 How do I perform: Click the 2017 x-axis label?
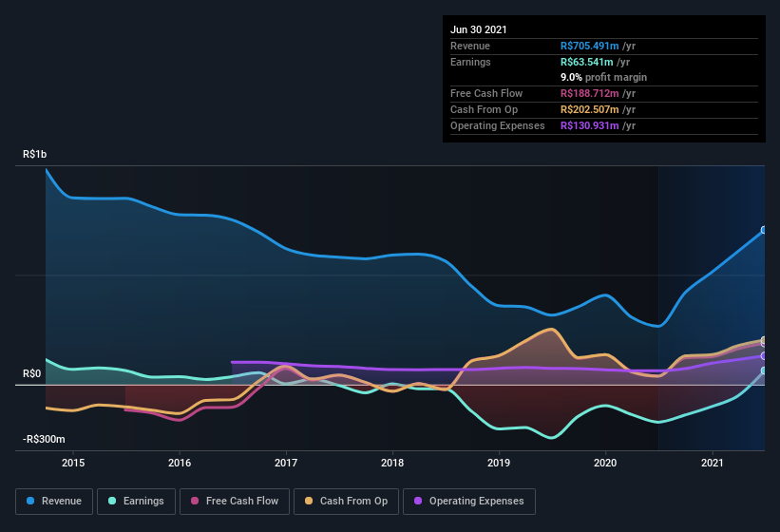[x=286, y=463]
